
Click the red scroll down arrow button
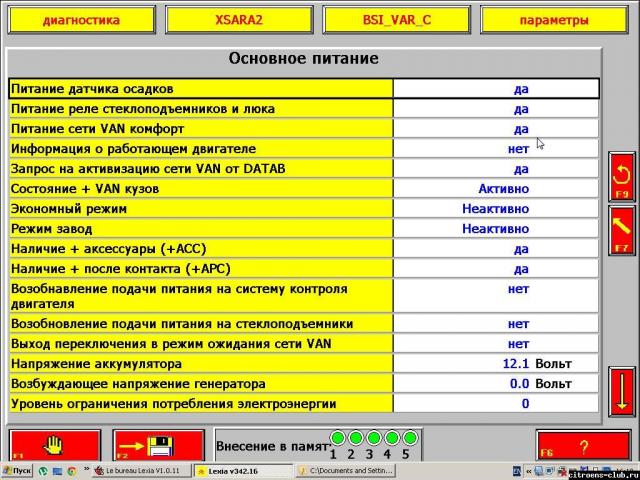coord(622,391)
